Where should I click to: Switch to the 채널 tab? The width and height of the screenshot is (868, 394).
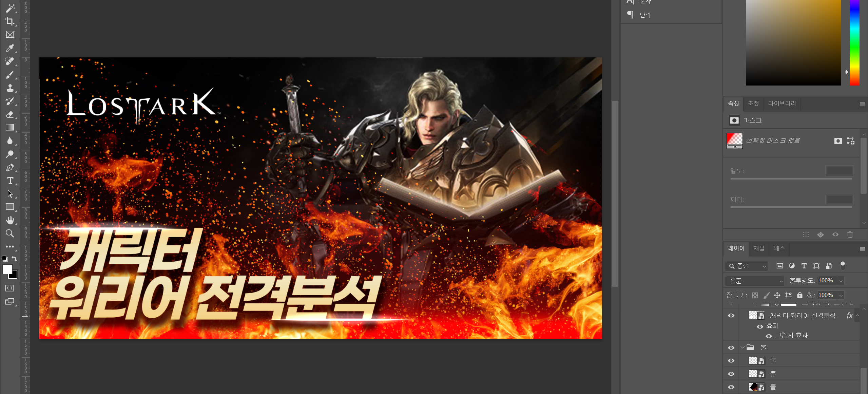click(x=759, y=248)
